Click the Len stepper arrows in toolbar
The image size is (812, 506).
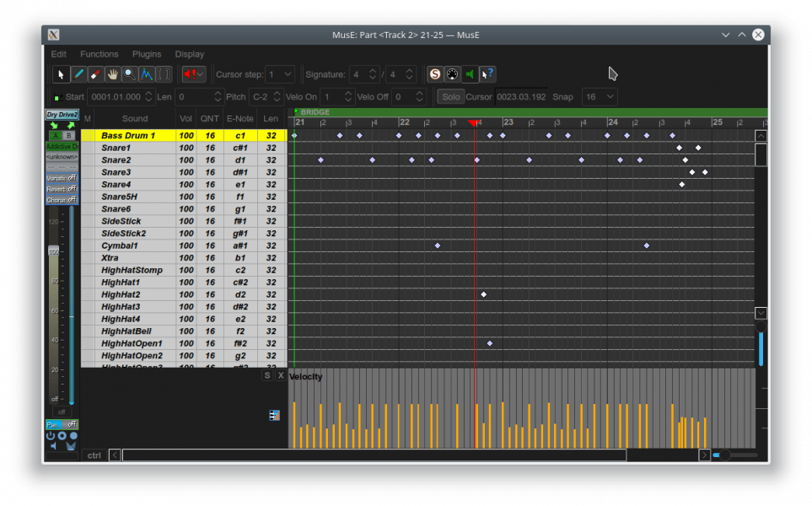pos(218,97)
